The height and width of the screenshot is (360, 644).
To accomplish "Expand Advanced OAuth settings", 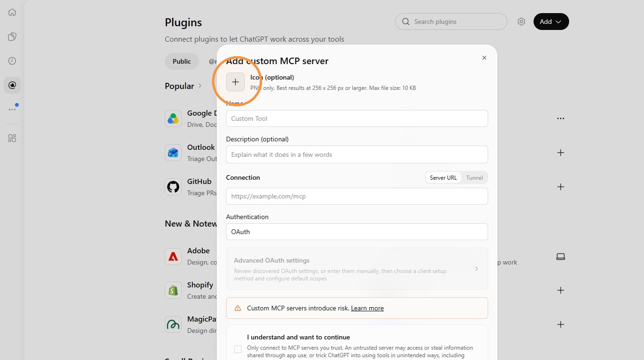I will pos(357,269).
